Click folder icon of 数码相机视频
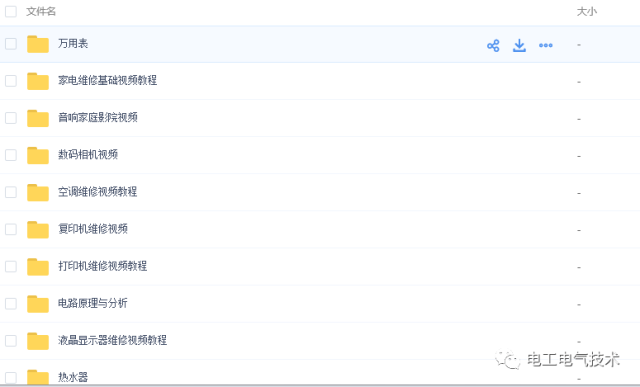 38,155
